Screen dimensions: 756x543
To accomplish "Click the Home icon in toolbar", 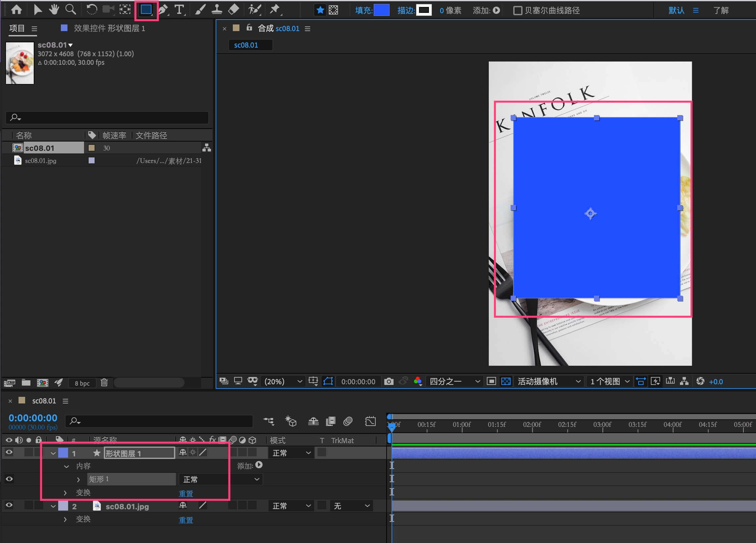I will tap(16, 10).
